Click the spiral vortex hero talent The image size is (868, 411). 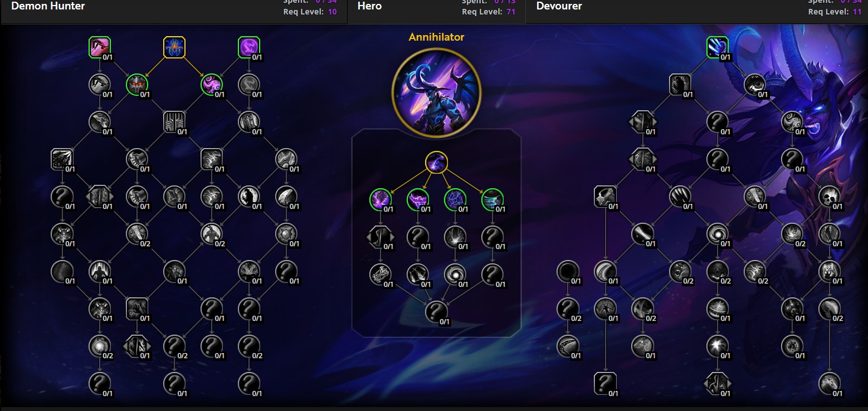[455, 275]
